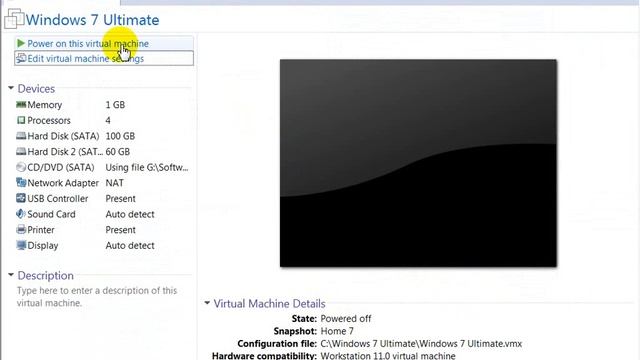Select the Network Adapter label
The width and height of the screenshot is (640, 360).
point(63,183)
